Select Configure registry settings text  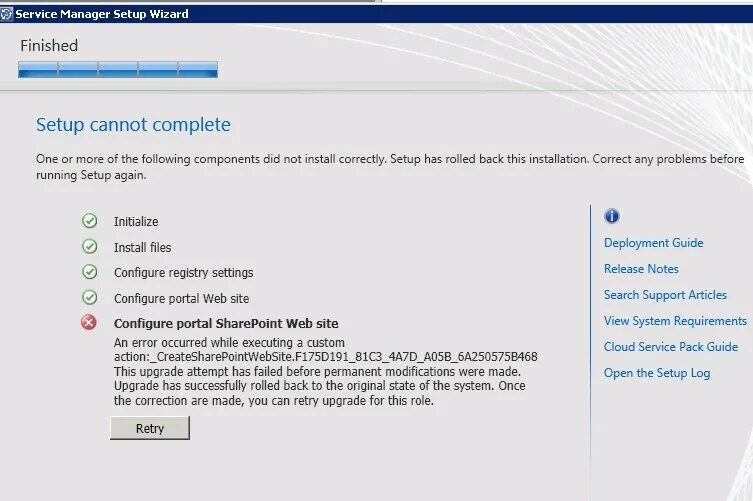pos(183,273)
